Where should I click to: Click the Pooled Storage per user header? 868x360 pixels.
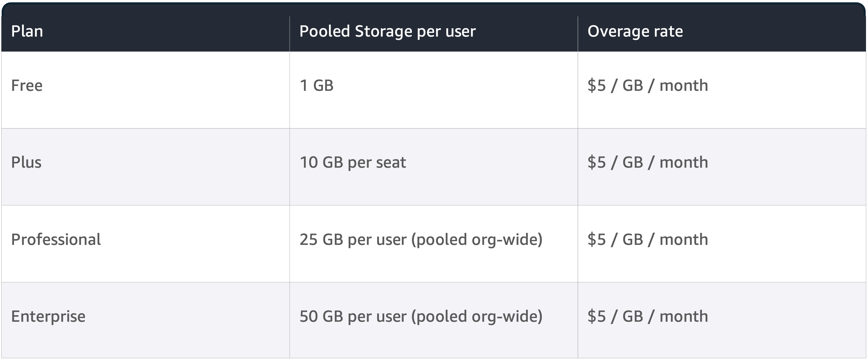pos(387,31)
